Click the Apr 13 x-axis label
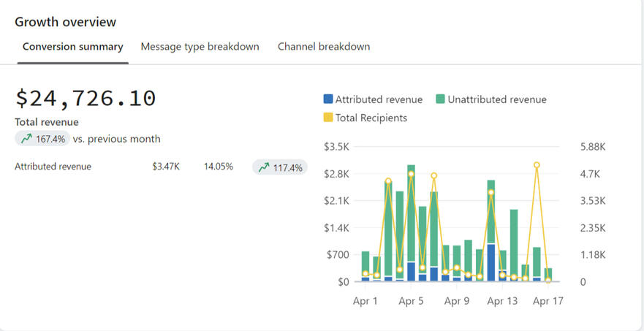The width and height of the screenshot is (644, 331). (x=502, y=301)
